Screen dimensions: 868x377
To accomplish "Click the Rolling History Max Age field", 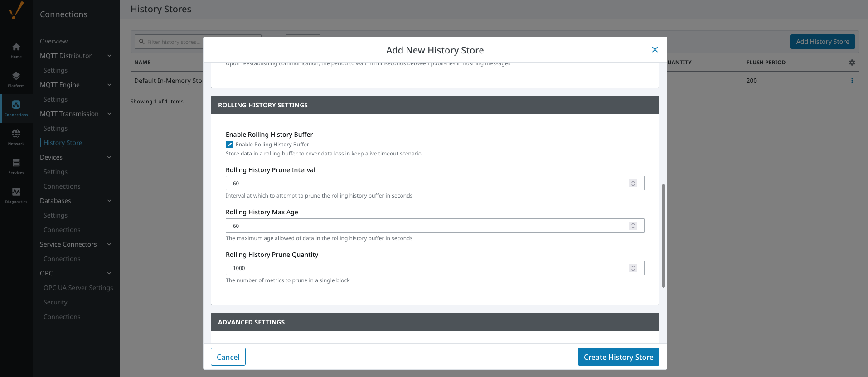I will [426, 226].
